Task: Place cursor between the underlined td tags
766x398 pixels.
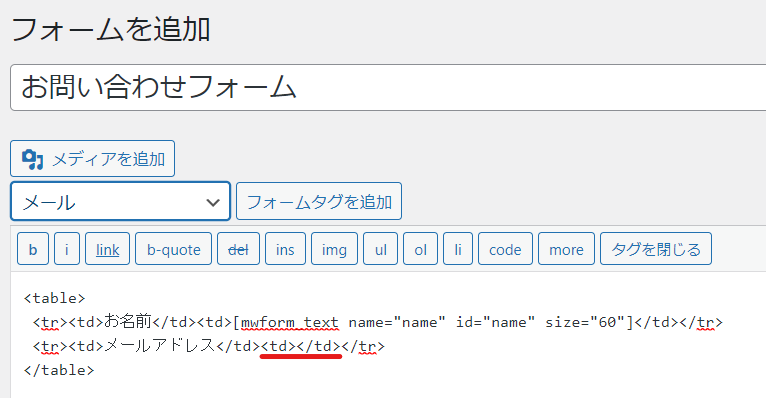Action: point(296,346)
